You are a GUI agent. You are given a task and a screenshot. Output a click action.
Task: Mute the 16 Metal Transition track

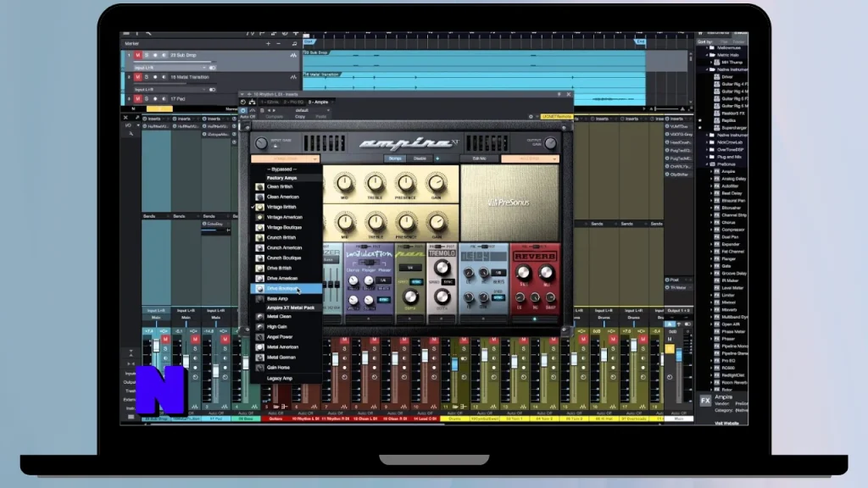click(138, 77)
